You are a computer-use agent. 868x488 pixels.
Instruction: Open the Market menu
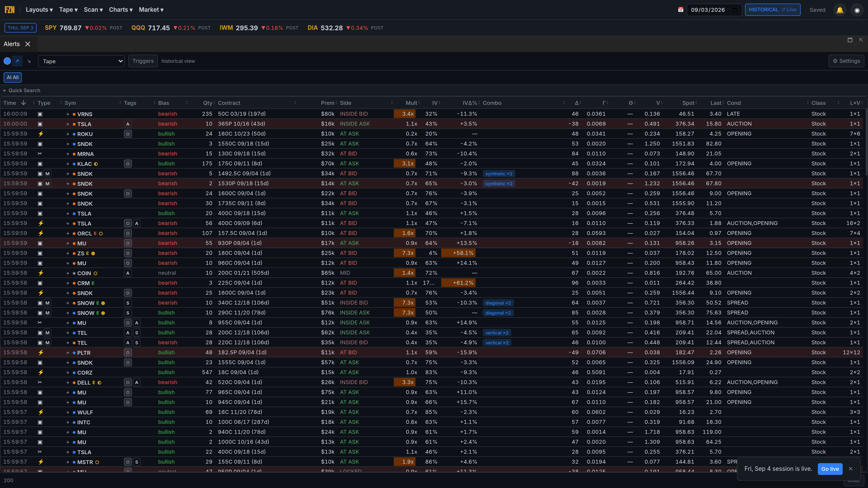151,10
